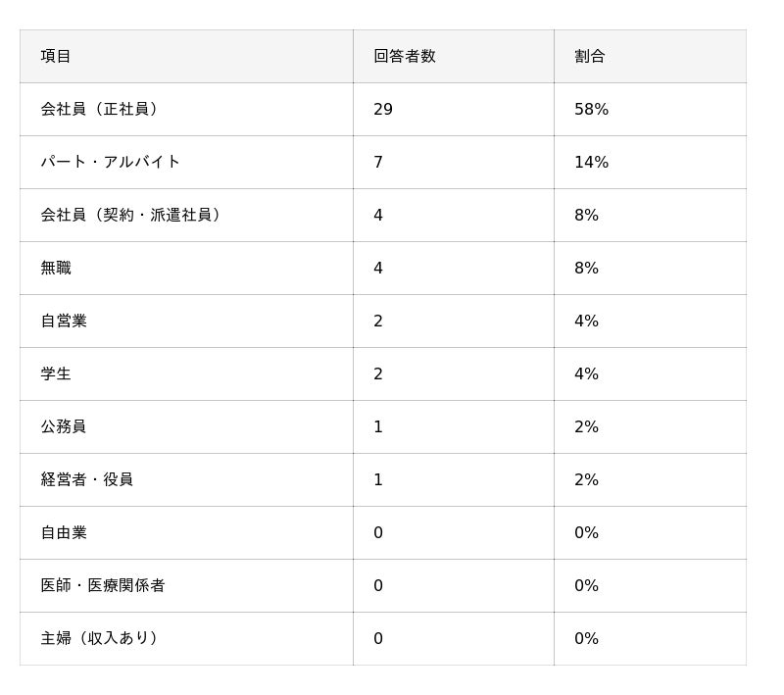Select the 公務員 row label
This screenshot has width=784, height=695.
tap(64, 426)
